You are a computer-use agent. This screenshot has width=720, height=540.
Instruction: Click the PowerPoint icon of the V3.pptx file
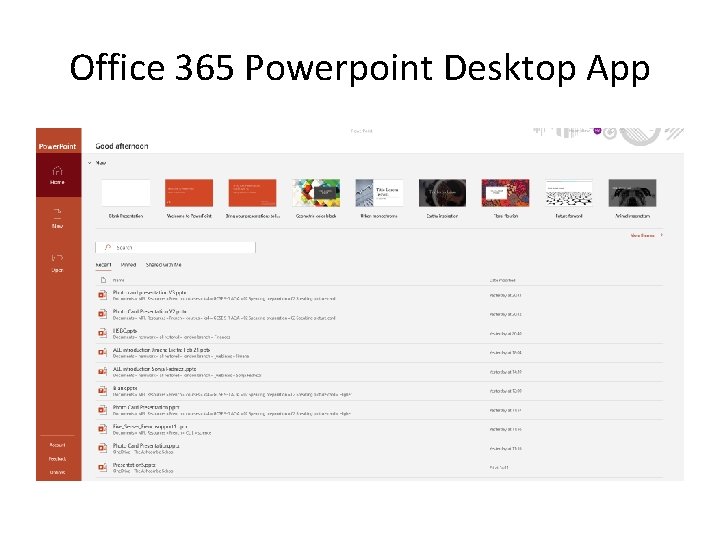click(102, 295)
